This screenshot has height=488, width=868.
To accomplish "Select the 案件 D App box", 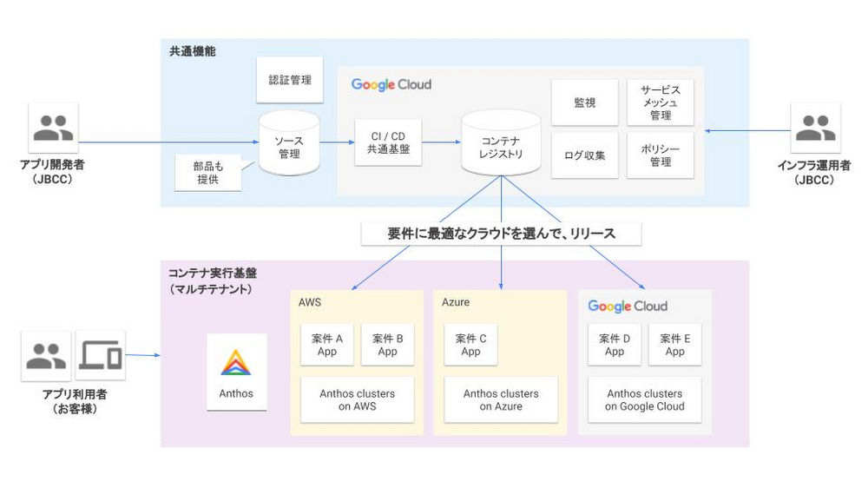I will [x=615, y=345].
